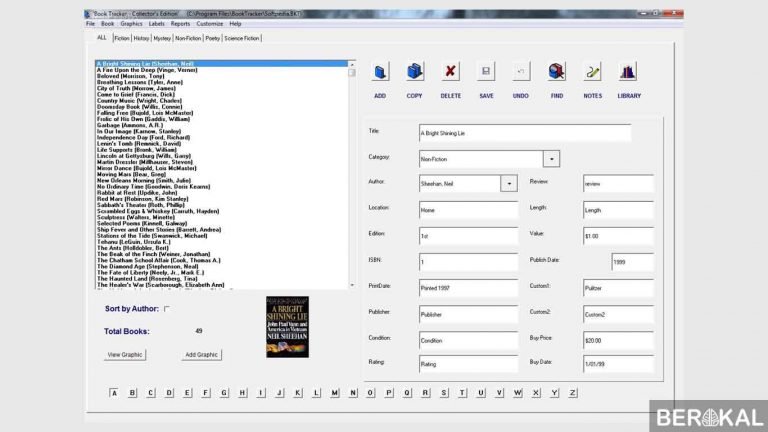This screenshot has height=432, width=768.
Task: Jump to letter M in alphabet bar
Action: [x=334, y=393]
